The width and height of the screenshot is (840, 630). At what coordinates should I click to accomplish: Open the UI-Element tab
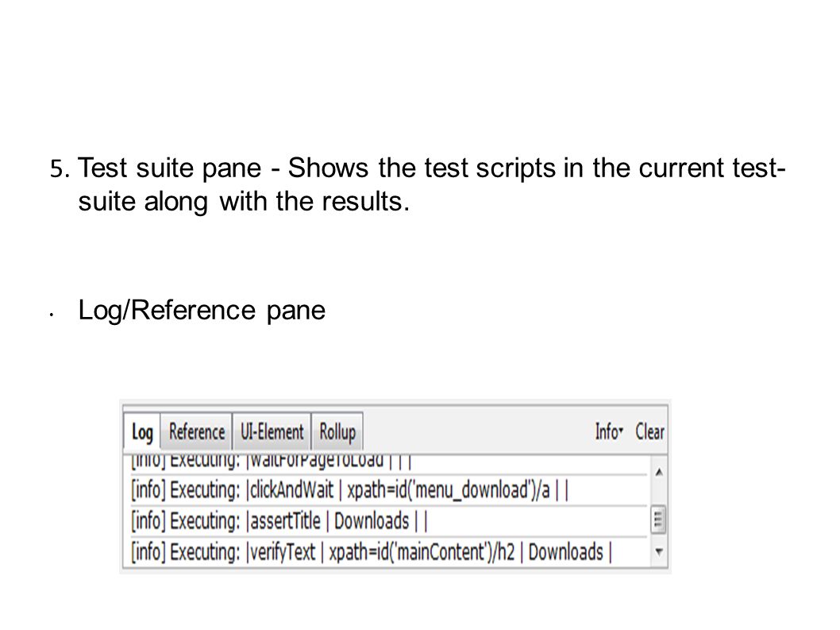coord(272,431)
